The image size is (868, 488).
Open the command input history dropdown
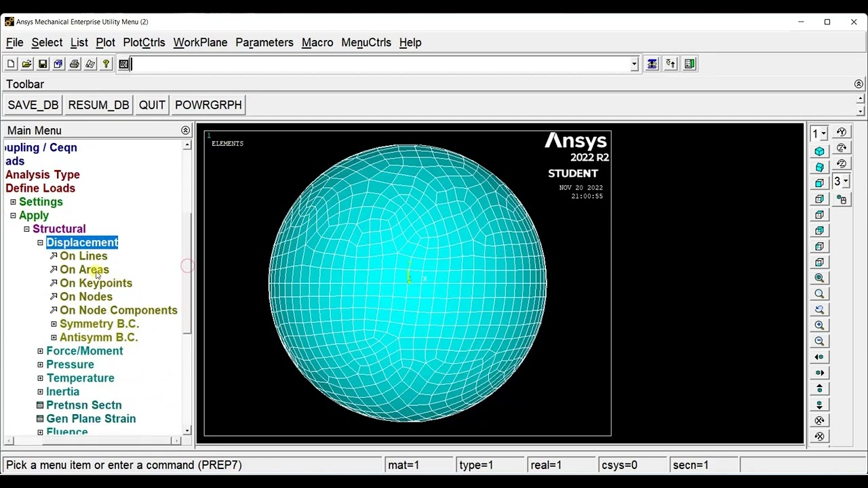pyautogui.click(x=634, y=64)
